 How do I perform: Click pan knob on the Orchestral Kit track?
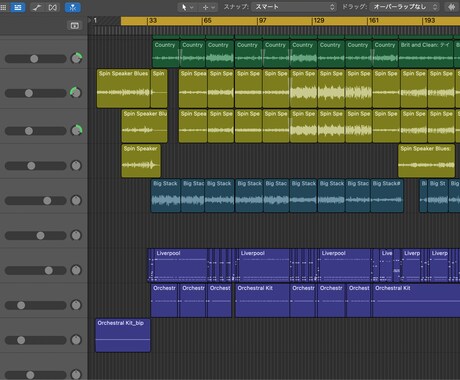76,305
